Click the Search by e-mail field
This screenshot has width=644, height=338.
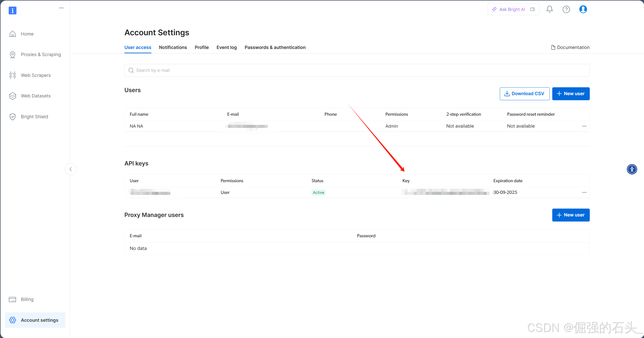[357, 70]
